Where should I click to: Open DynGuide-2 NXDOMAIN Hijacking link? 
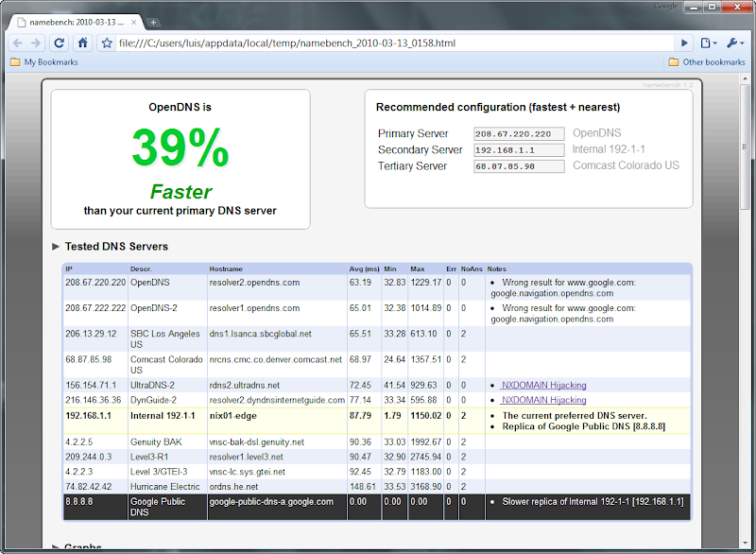pyautogui.click(x=543, y=400)
